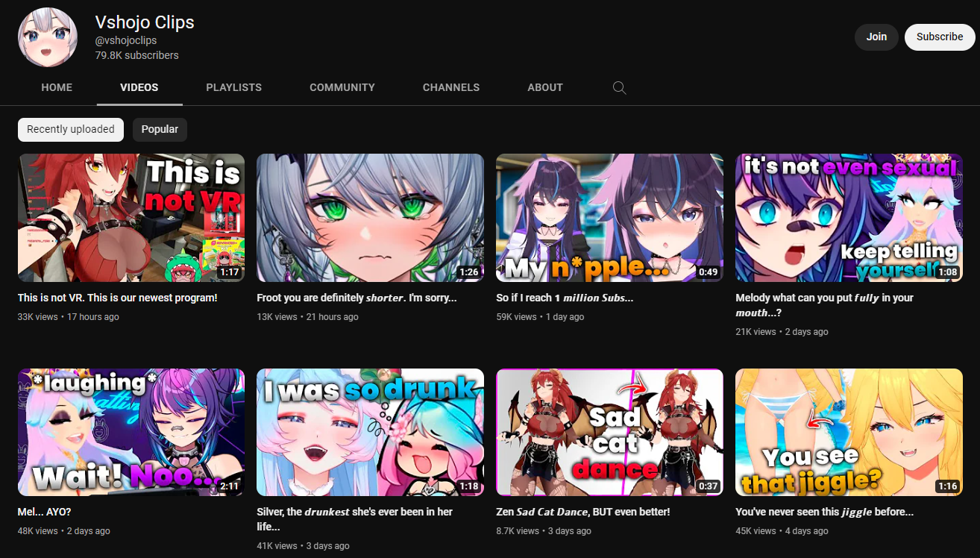Open the 'This is not VR' thumbnail
Image resolution: width=980 pixels, height=558 pixels.
pyautogui.click(x=131, y=218)
